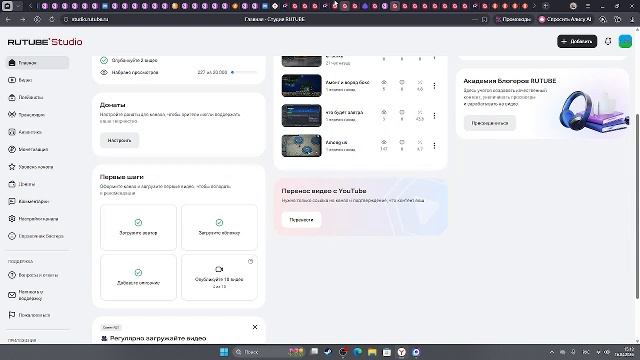Open Steam from the taskbar

pos(328,352)
